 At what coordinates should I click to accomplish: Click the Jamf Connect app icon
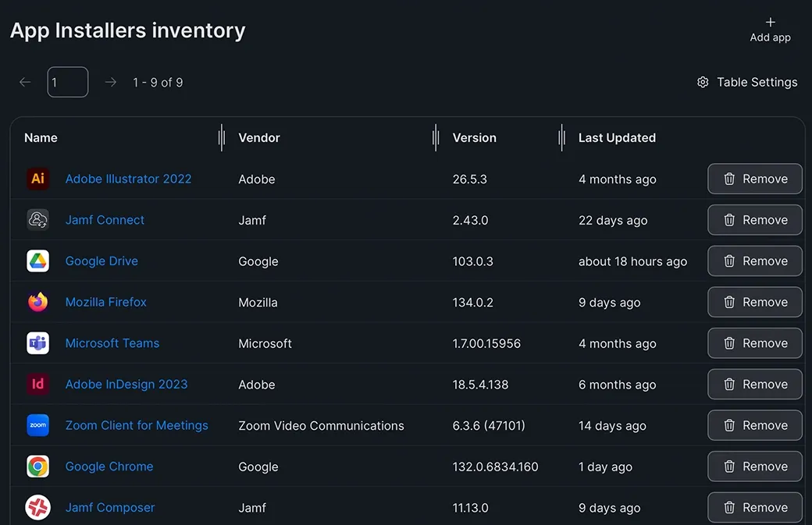[37, 220]
